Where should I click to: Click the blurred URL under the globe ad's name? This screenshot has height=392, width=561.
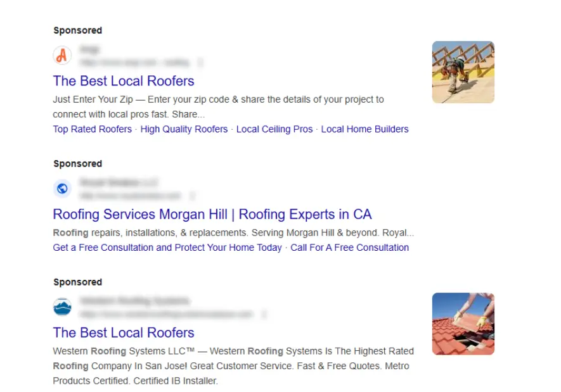pyautogui.click(x=130, y=196)
